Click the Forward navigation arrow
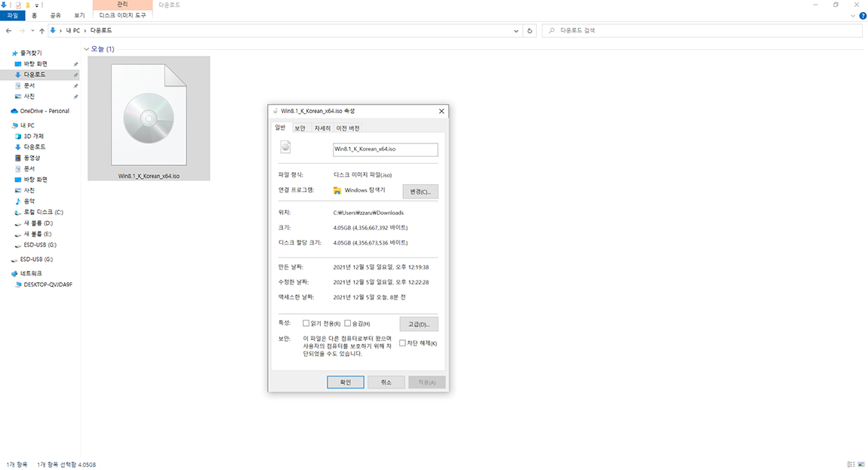The width and height of the screenshot is (868, 470). (x=22, y=30)
